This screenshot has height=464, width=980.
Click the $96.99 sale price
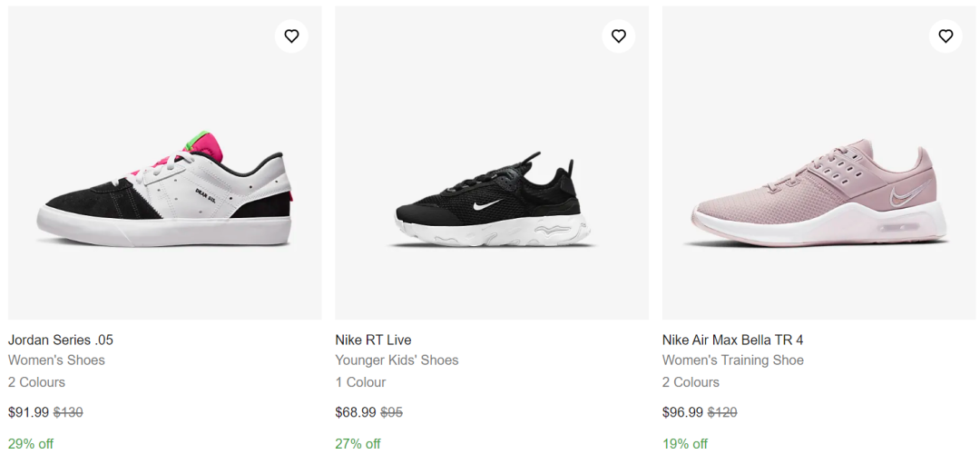pyautogui.click(x=682, y=413)
